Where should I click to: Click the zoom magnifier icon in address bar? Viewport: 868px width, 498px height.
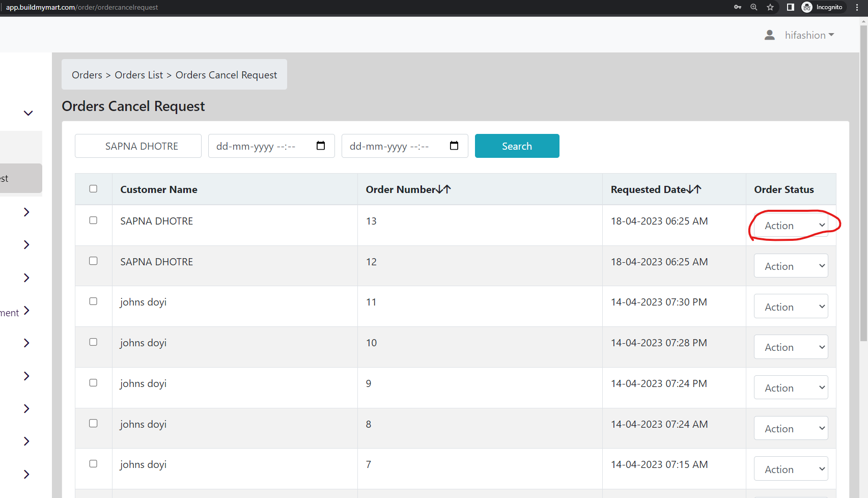(x=754, y=7)
